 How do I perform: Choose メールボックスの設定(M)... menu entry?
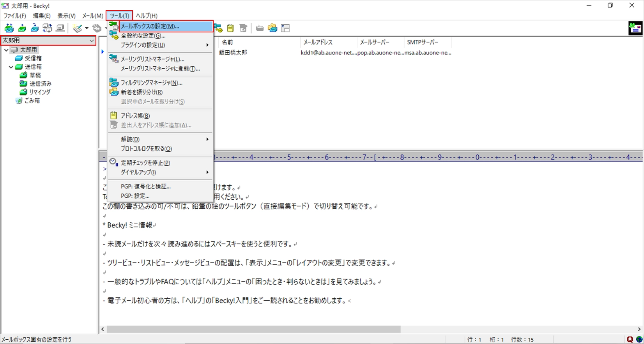click(161, 27)
